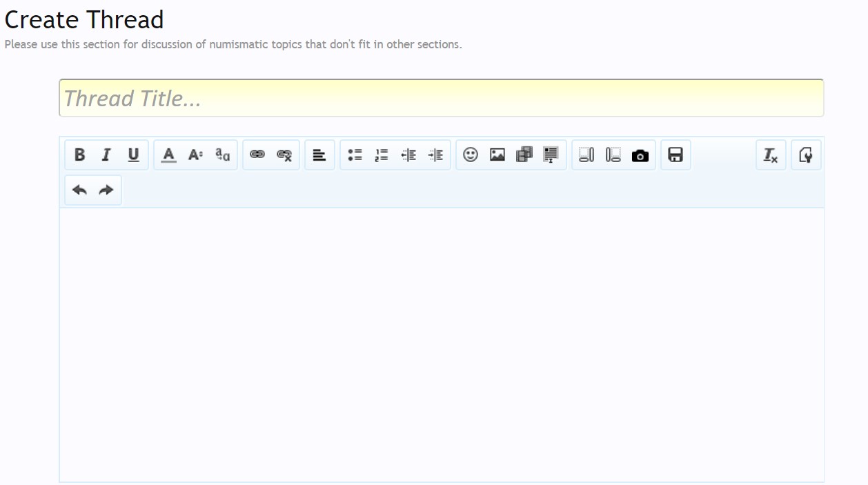Click the floppy disk drafts icon
The image size is (868, 485).
coord(675,155)
